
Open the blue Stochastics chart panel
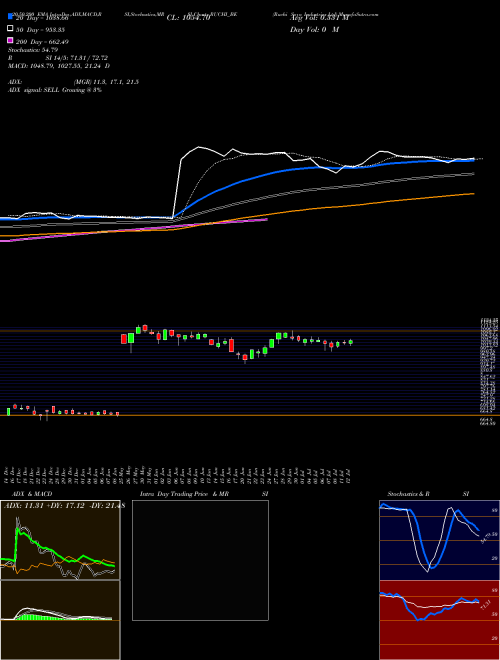439,540
